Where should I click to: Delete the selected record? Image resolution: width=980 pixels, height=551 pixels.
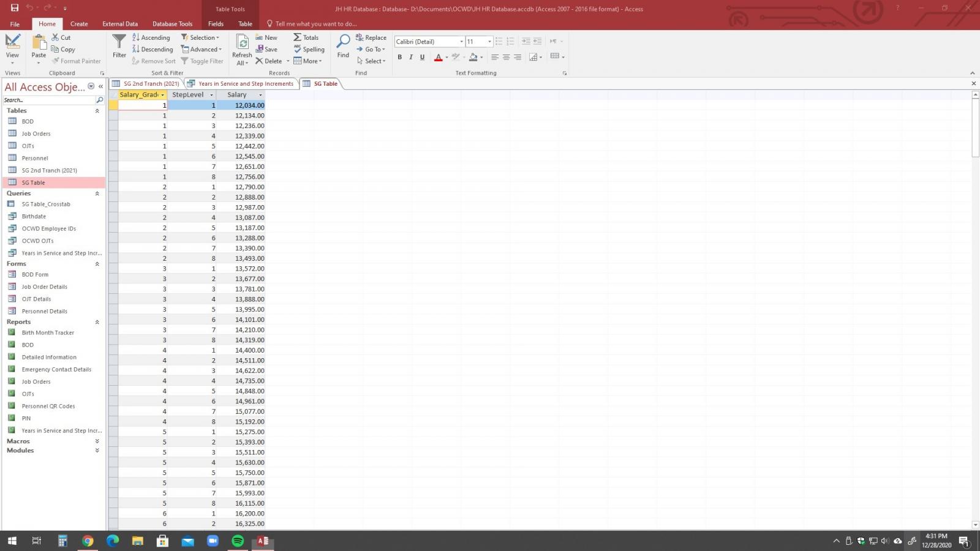coord(269,61)
